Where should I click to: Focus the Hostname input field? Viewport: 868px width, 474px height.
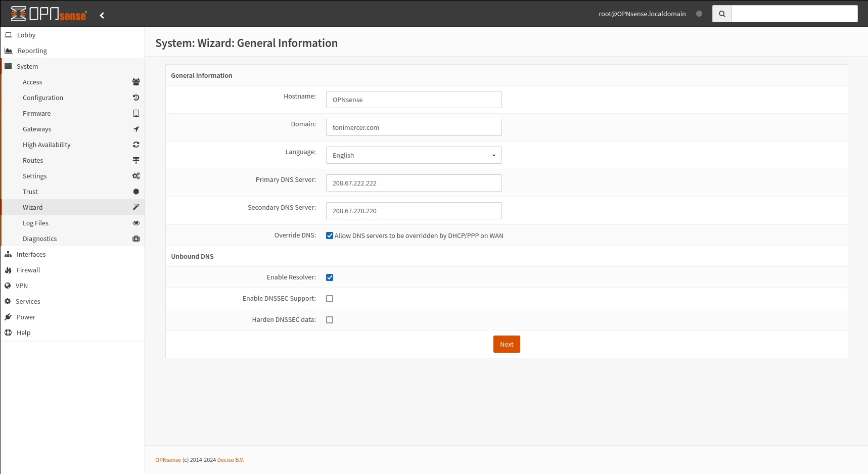pyautogui.click(x=414, y=100)
